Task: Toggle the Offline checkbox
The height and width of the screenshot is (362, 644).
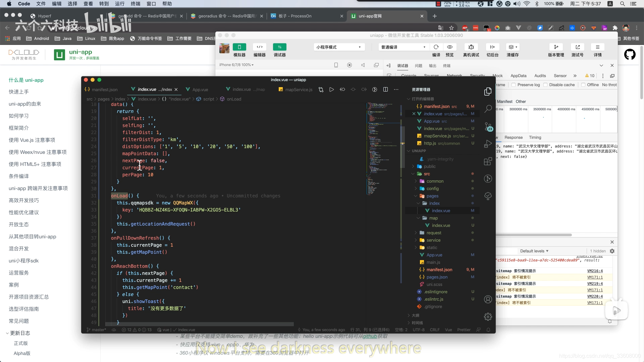Action: tap(583, 85)
